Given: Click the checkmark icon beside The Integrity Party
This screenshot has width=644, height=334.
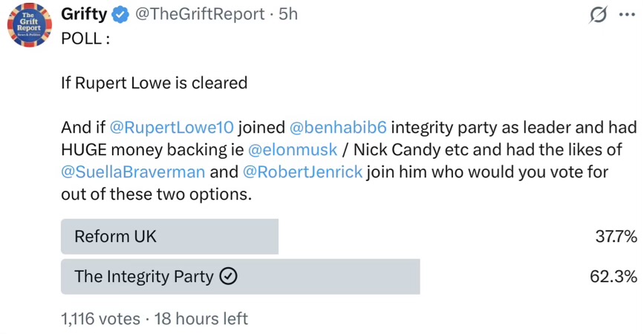Looking at the screenshot, I should (228, 276).
